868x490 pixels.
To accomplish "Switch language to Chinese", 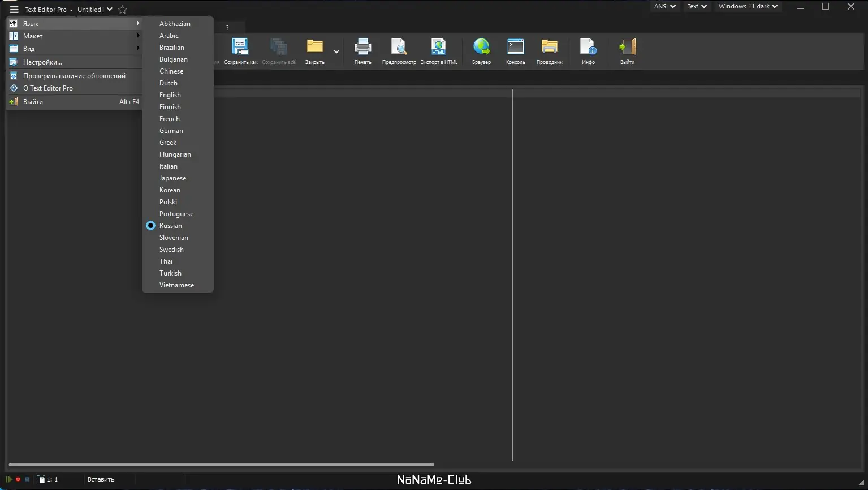I will pyautogui.click(x=178, y=71).
